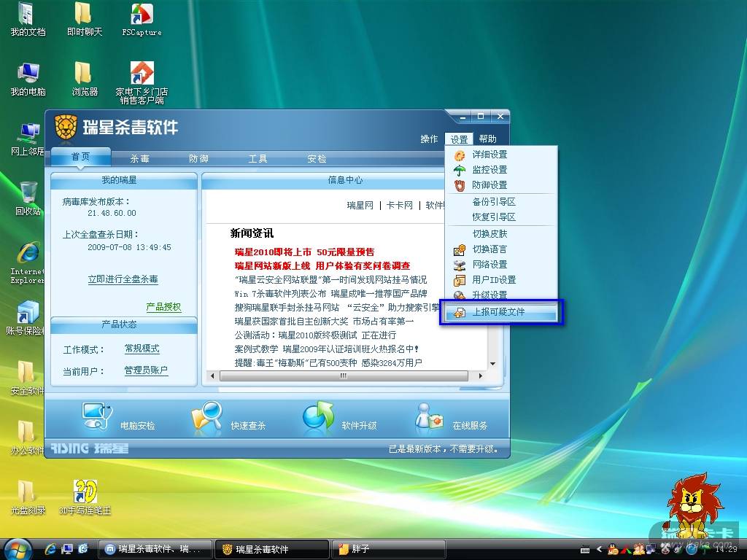Image resolution: width=747 pixels, height=560 pixels.
Task: Open the 安全软件 folder icon
Action: coord(26,378)
